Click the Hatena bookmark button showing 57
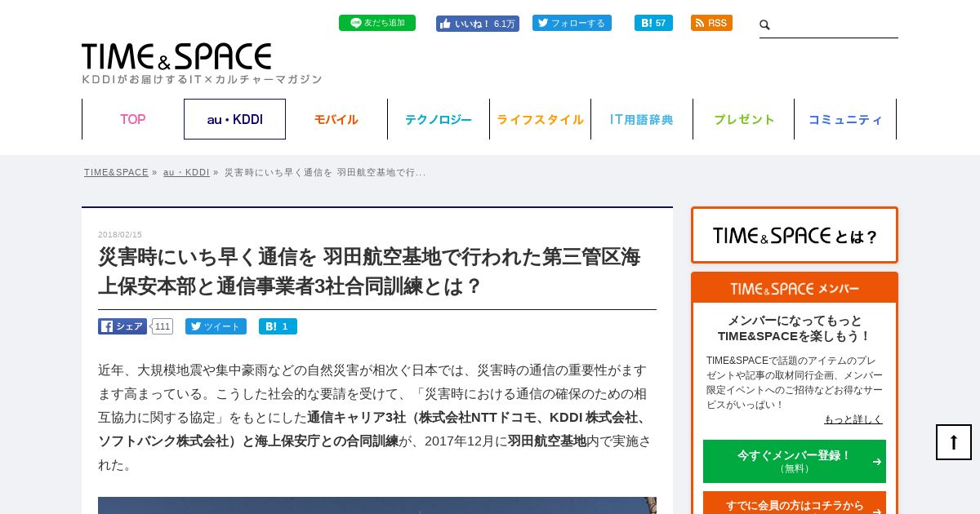This screenshot has width=980, height=514. [653, 23]
